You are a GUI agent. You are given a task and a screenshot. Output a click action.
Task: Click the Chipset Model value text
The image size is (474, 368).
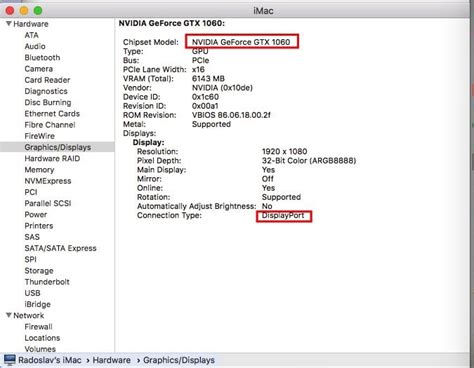[241, 42]
